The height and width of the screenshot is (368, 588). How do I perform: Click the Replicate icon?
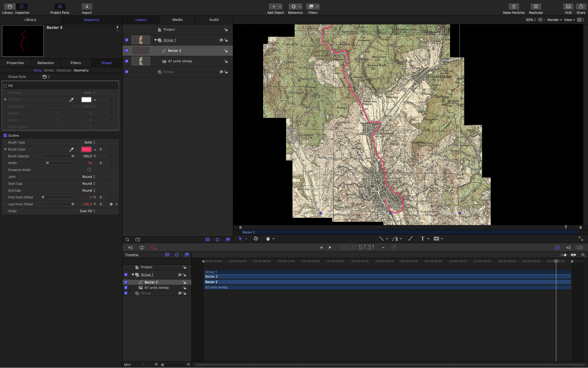click(536, 6)
